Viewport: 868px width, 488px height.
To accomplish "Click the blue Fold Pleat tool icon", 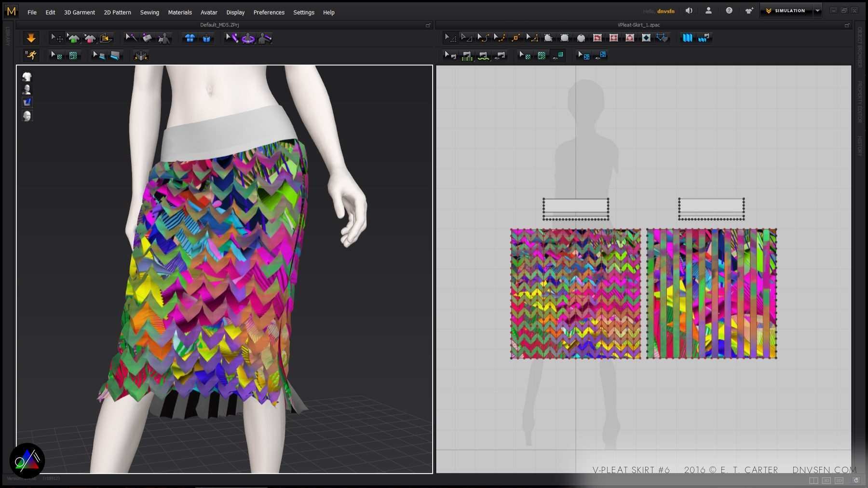I will pyautogui.click(x=688, y=38).
